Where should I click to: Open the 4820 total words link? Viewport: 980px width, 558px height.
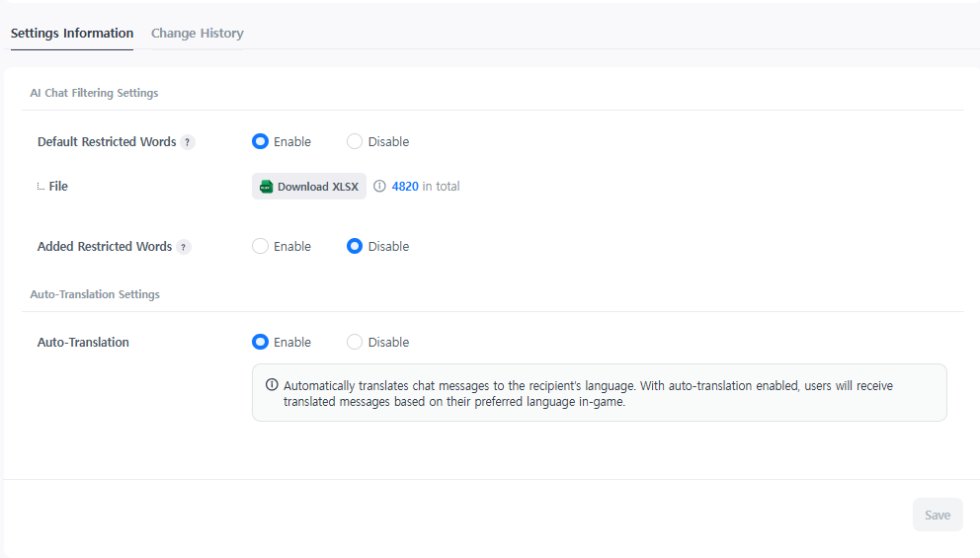(x=405, y=187)
